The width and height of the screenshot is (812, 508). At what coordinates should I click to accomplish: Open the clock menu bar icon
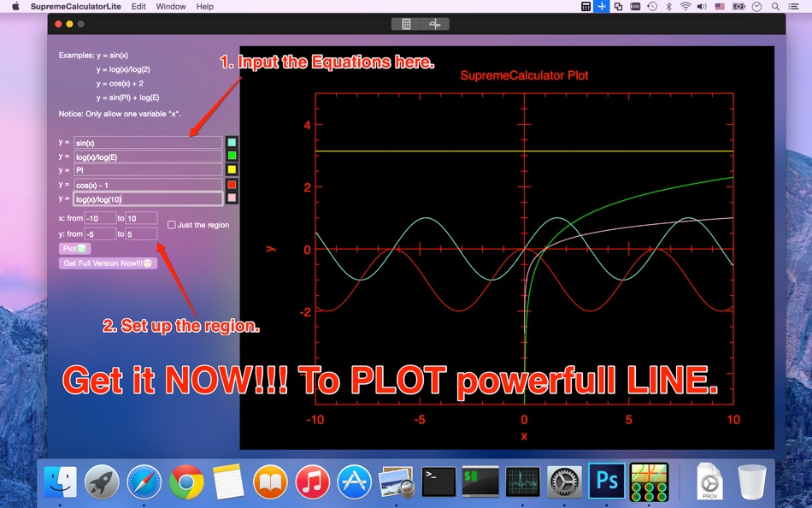(x=756, y=6)
